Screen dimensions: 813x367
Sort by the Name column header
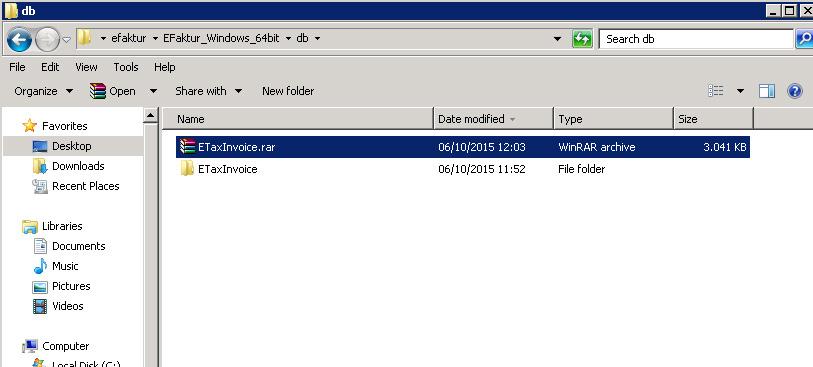pyautogui.click(x=298, y=119)
